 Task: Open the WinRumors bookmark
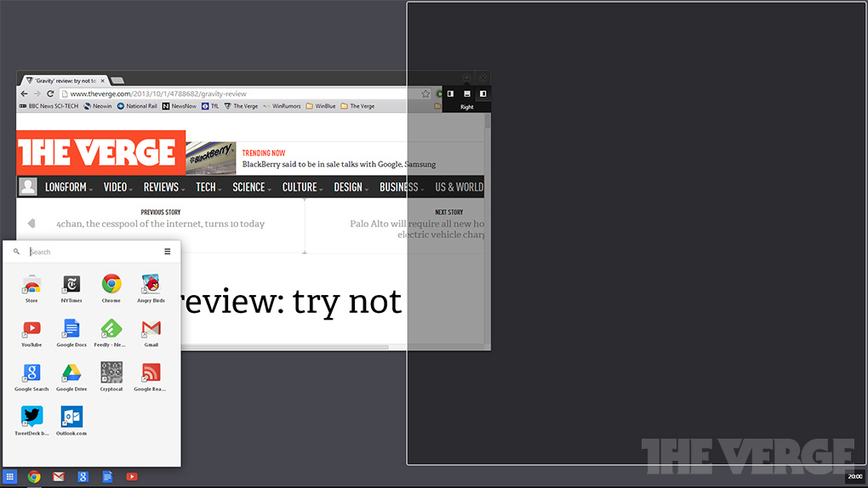[282, 106]
